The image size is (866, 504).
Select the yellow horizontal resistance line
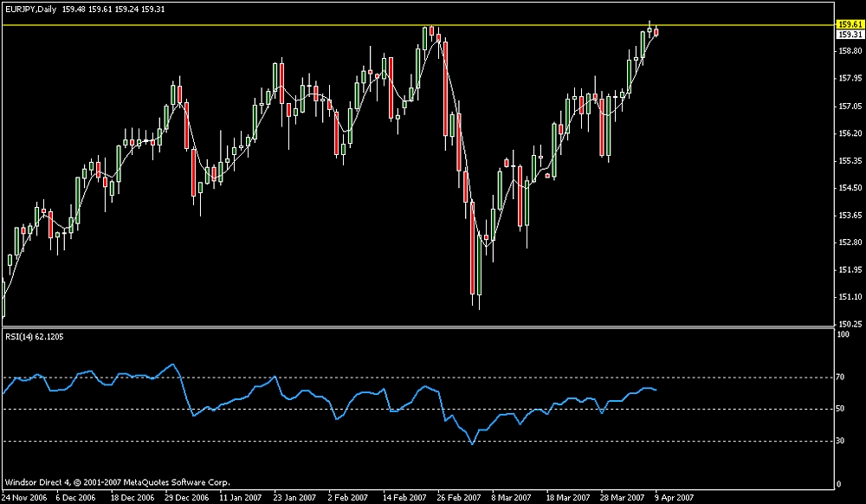tap(260, 25)
